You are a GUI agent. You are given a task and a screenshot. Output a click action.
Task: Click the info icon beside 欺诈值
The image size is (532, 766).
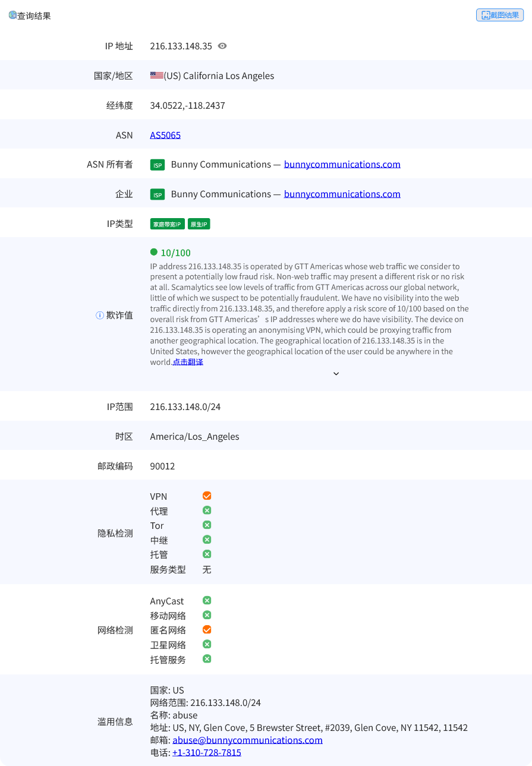(x=100, y=316)
